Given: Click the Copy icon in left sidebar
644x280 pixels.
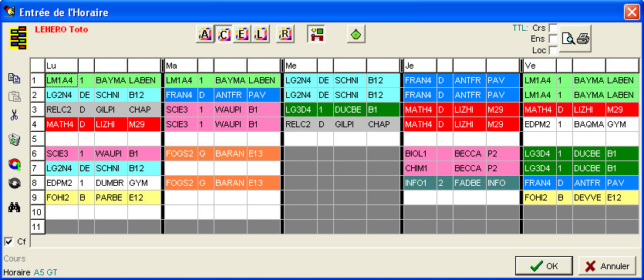Looking at the screenshot, I should point(14,79).
